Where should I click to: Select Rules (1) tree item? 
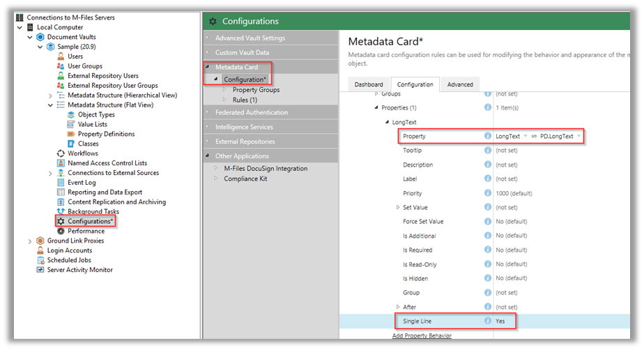(x=245, y=100)
